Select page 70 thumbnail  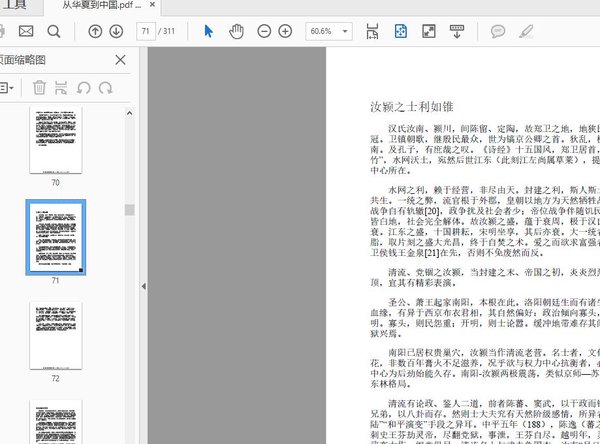tap(56, 140)
